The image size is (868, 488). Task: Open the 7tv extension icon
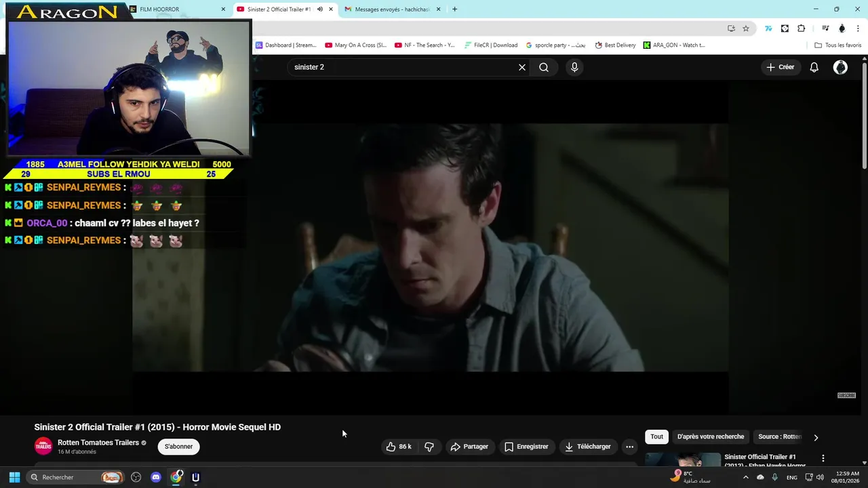pos(768,28)
